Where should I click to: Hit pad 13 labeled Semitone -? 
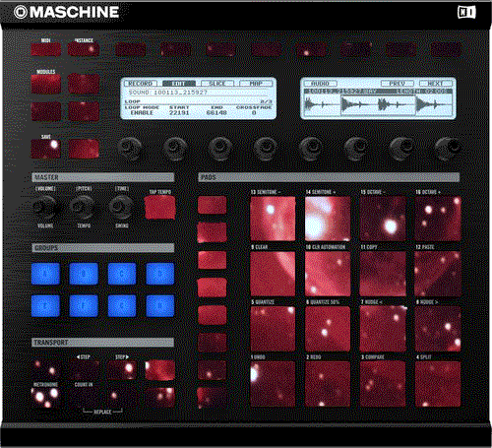273,219
